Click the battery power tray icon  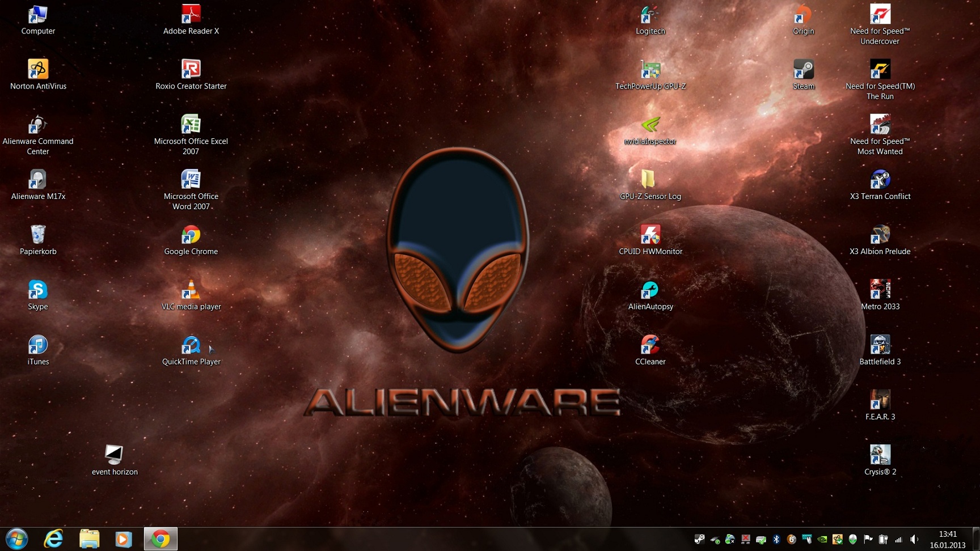pyautogui.click(x=883, y=540)
